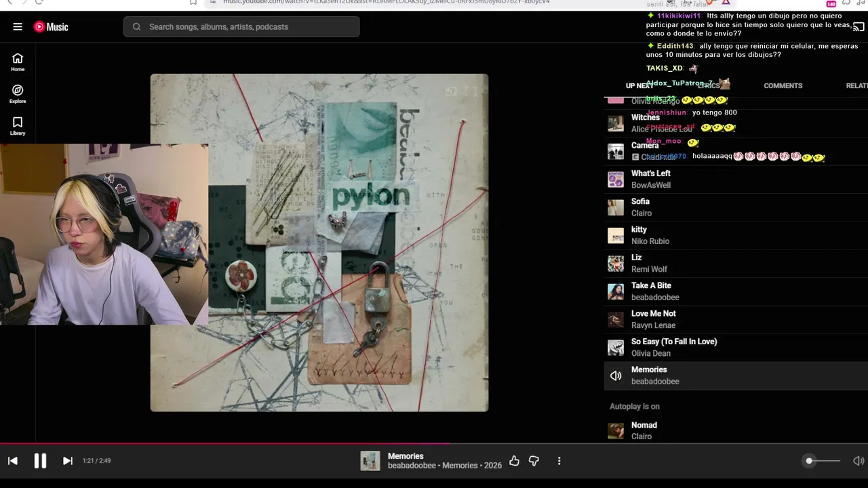Image resolution: width=868 pixels, height=488 pixels.
Task: Switch to the COMMENTS tab
Action: click(x=783, y=86)
